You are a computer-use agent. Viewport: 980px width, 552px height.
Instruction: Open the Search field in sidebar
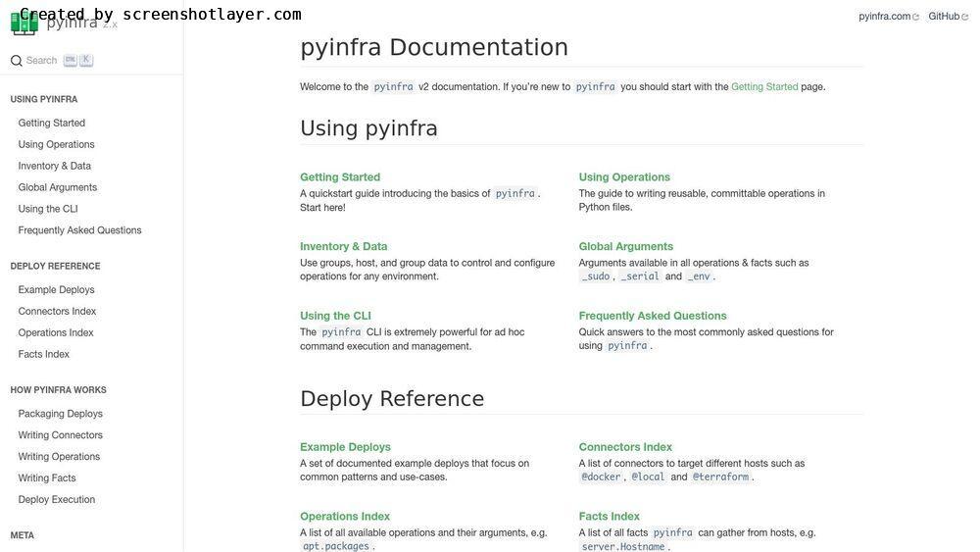pyautogui.click(x=52, y=61)
